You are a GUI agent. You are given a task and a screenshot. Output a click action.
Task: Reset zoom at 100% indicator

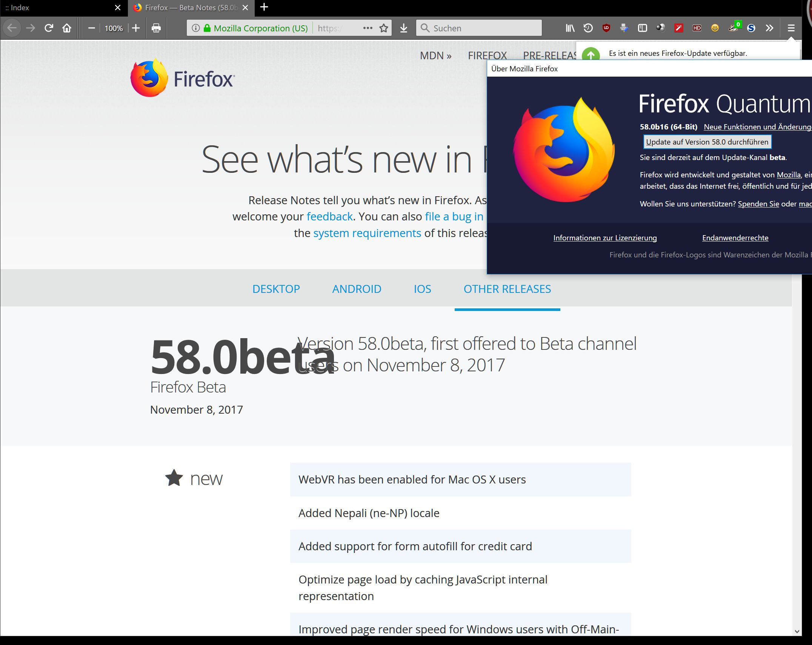[114, 28]
